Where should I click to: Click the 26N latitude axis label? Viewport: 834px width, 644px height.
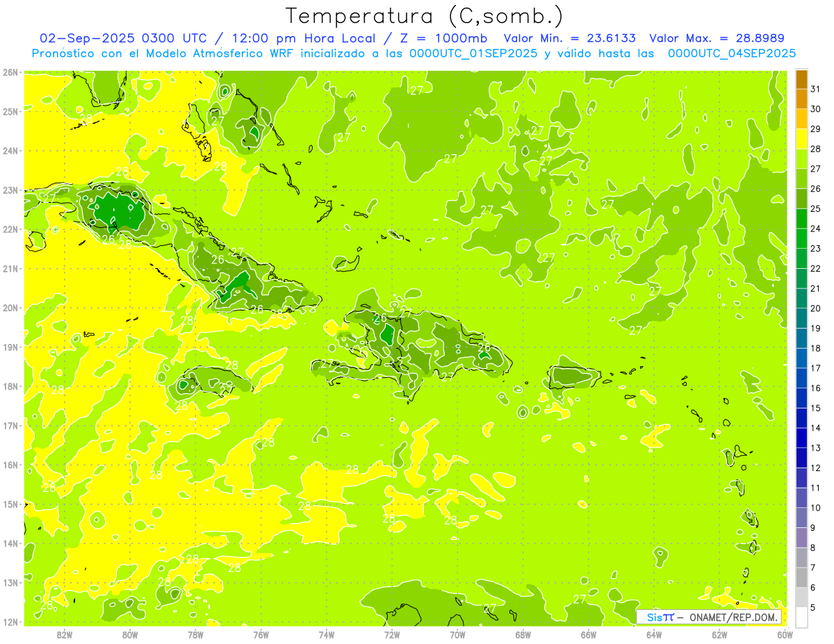10,72
